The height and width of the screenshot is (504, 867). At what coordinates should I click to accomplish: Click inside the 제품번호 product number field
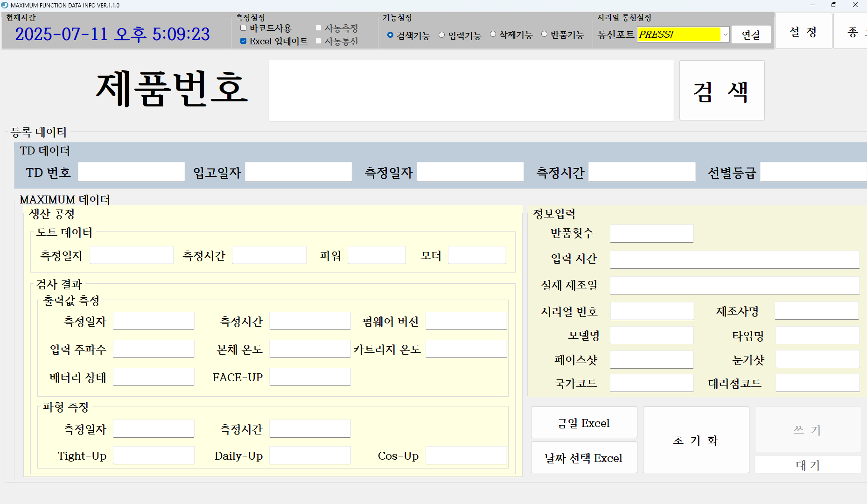coord(470,90)
